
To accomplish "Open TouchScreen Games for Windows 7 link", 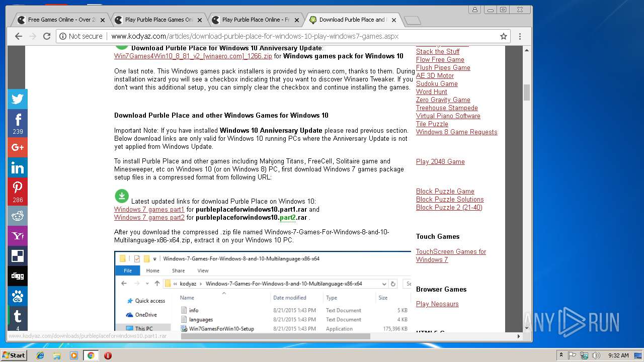I will pyautogui.click(x=451, y=255).
